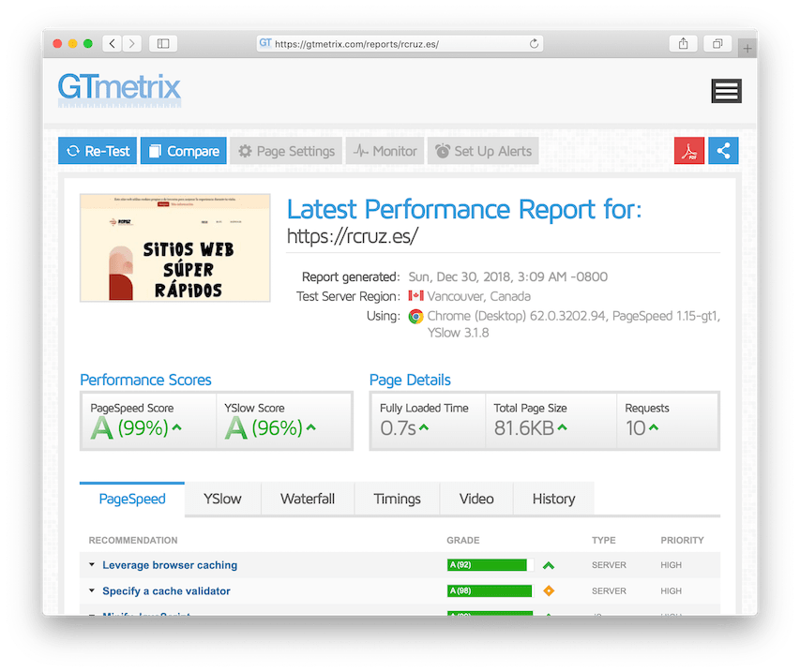Open Page Settings

pos(286,150)
